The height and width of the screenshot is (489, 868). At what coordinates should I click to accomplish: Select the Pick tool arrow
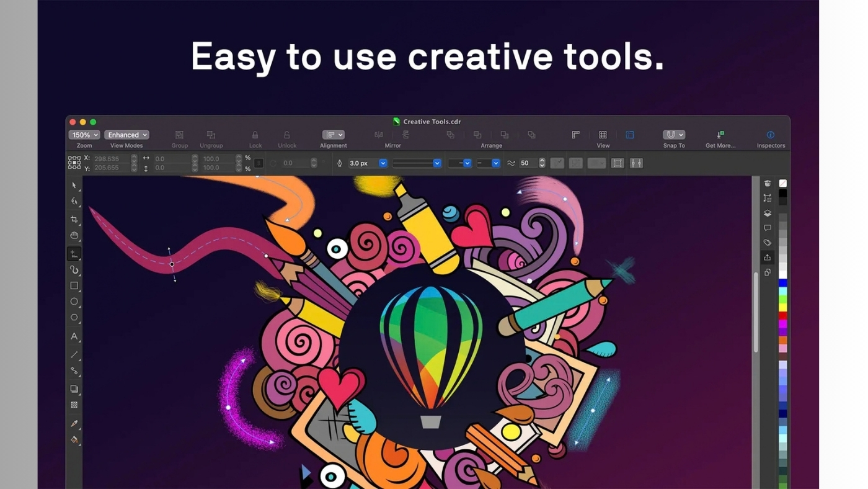click(x=74, y=186)
